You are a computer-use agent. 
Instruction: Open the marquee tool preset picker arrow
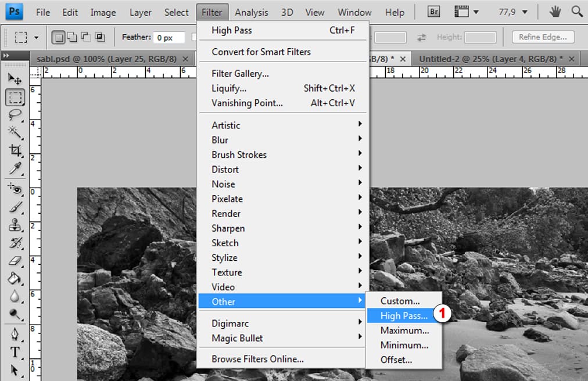pyautogui.click(x=37, y=38)
